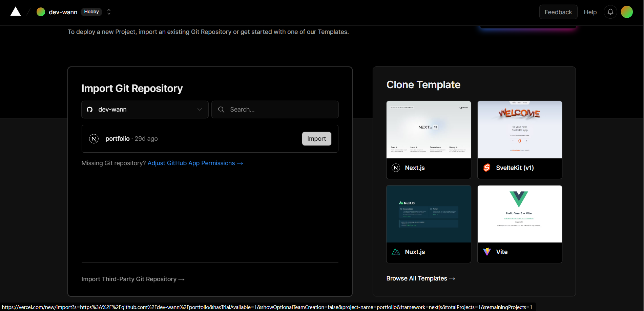The height and width of the screenshot is (311, 644).
Task: Click the Vite logo icon
Action: (x=487, y=252)
